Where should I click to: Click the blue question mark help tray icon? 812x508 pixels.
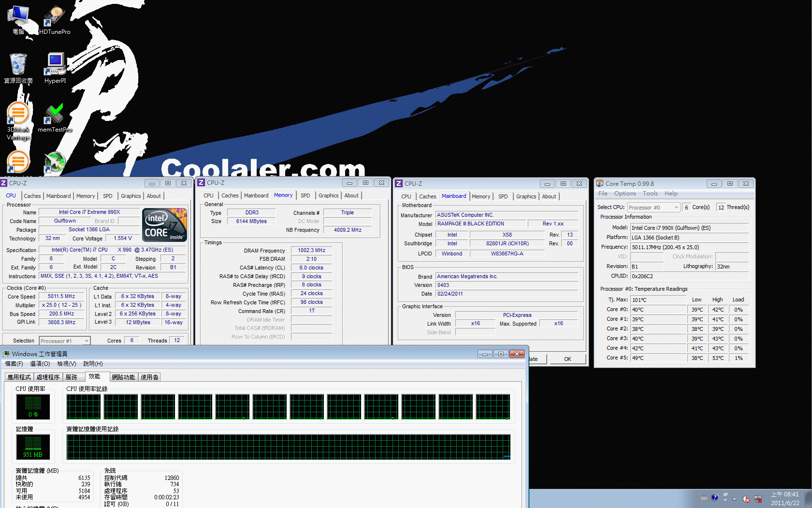coord(715,498)
